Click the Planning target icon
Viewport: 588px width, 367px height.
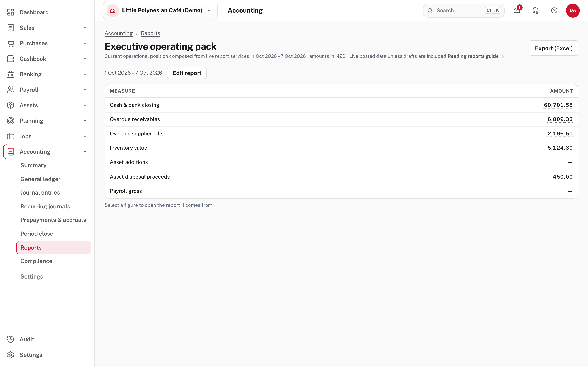click(11, 121)
